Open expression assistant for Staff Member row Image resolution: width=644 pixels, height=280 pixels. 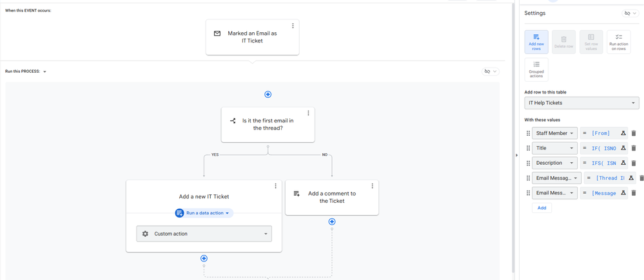(x=623, y=133)
